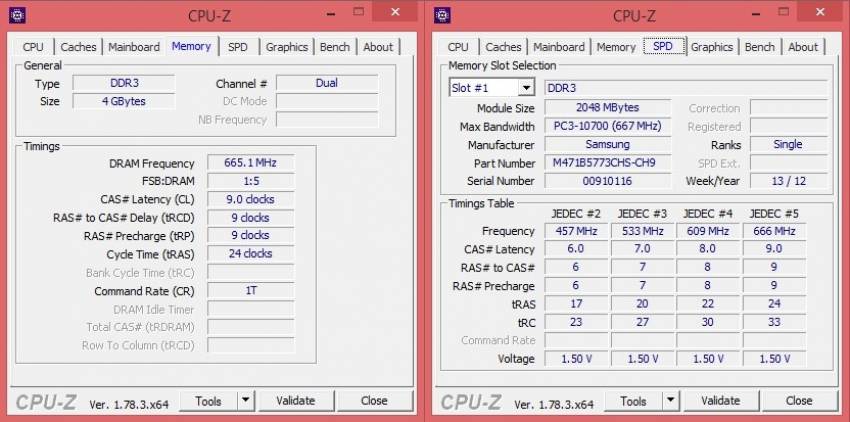The width and height of the screenshot is (850, 422).
Task: Open Graphics tab in right window
Action: click(x=712, y=47)
